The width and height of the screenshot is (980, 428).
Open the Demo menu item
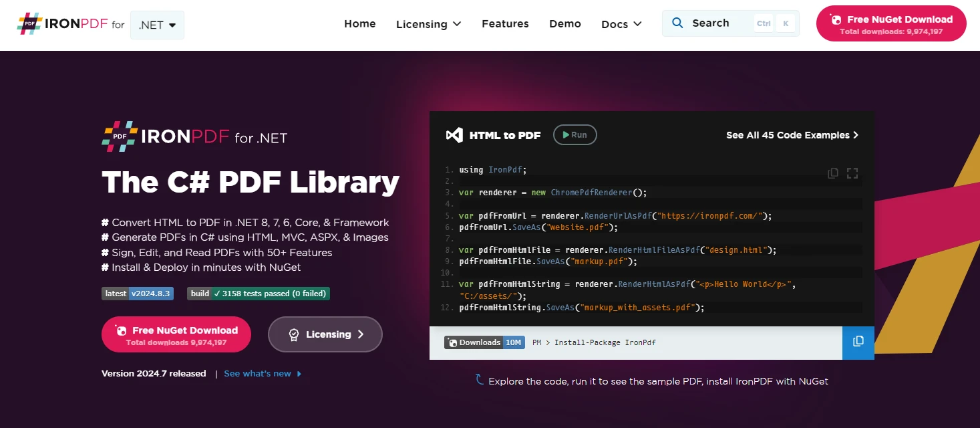(565, 24)
